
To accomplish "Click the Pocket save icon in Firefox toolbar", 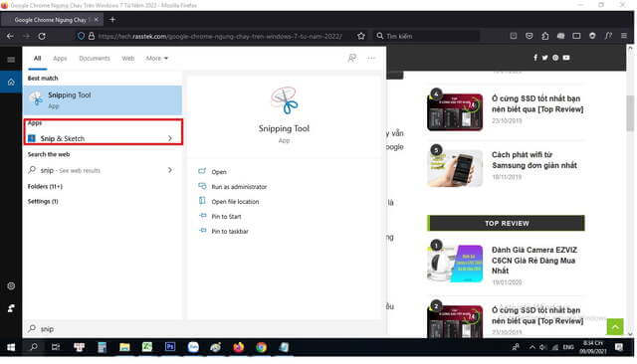I will (x=529, y=36).
